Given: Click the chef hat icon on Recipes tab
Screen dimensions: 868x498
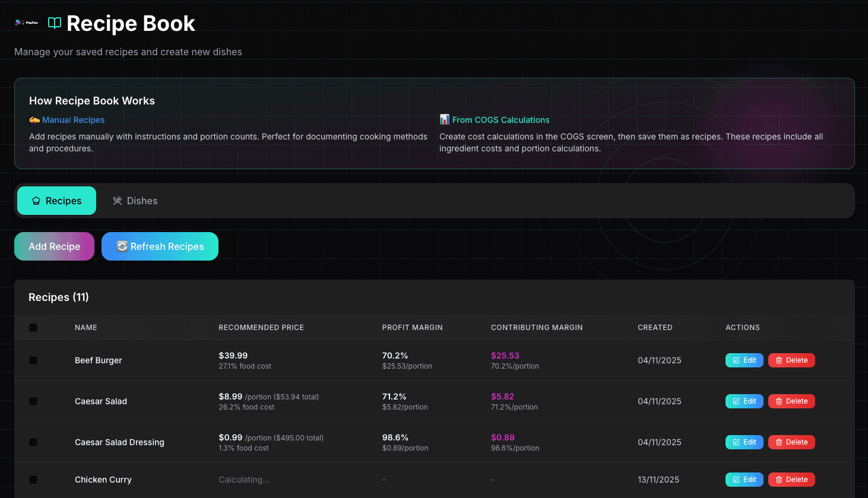Looking at the screenshot, I should (x=36, y=201).
